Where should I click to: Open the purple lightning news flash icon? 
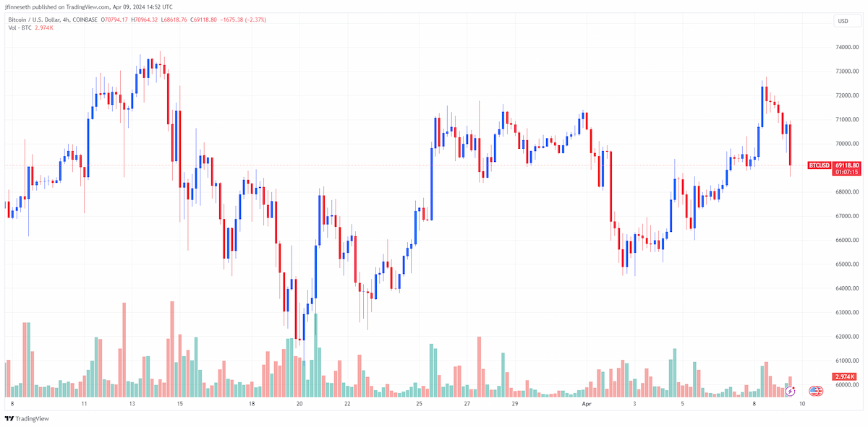791,391
